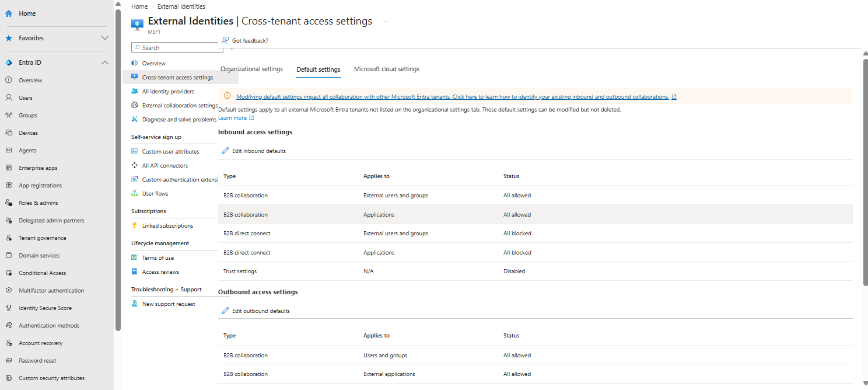Image resolution: width=868 pixels, height=390 pixels.
Task: Click the All API connectors icon
Action: coord(135,165)
